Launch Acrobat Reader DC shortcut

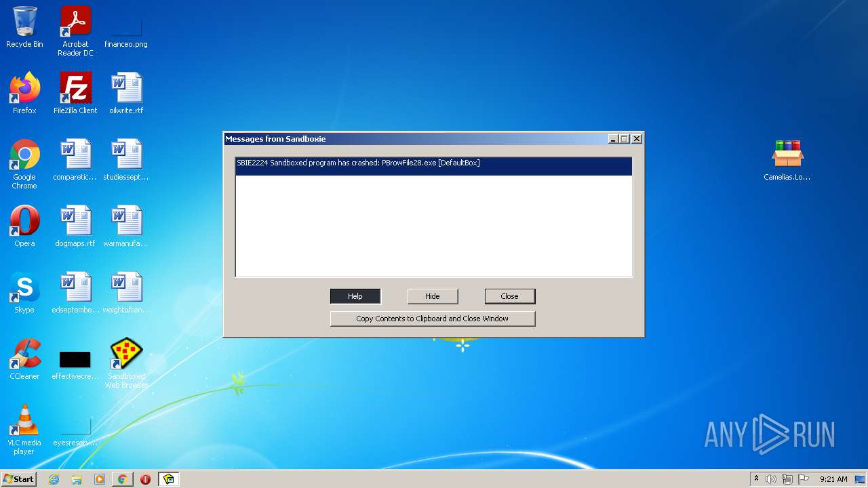(x=75, y=31)
